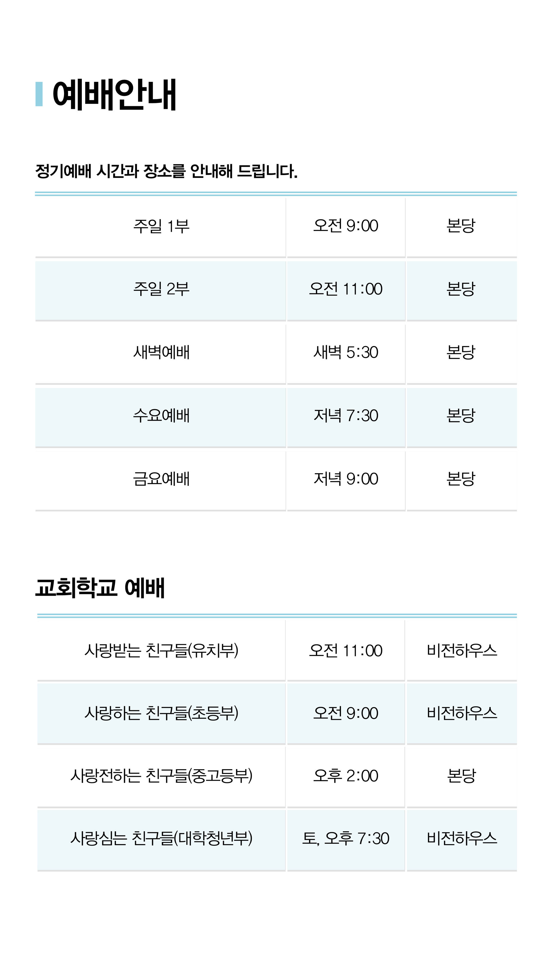Click the blue bar beside 예배안내
Screen dimensions: 551x980
pos(39,94)
